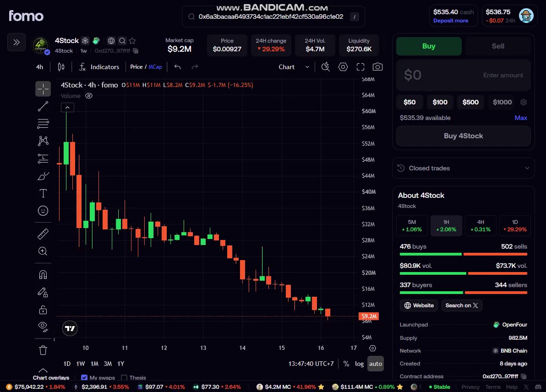Click the Buy 4Stock button
Viewport: 546px width, 392px height.
tap(463, 136)
